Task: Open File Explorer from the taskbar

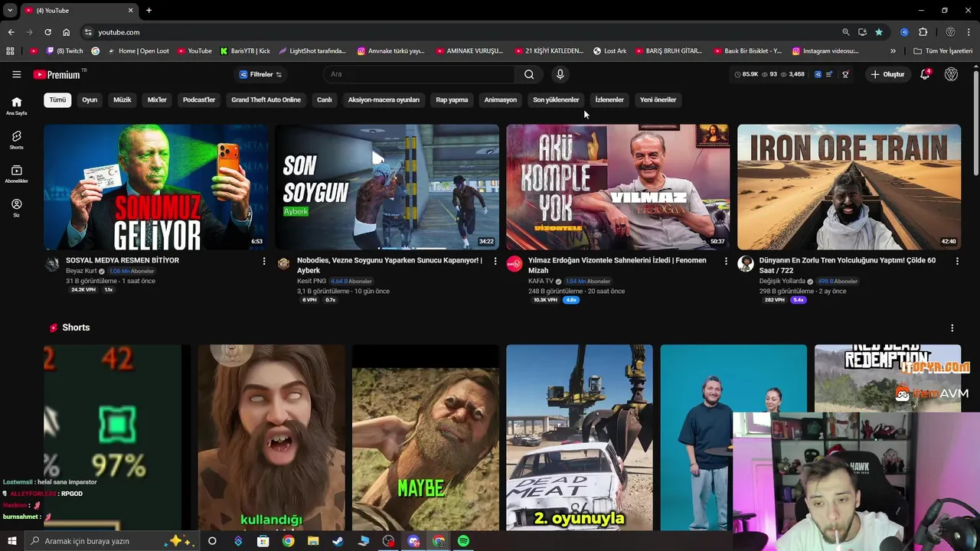Action: point(313,541)
